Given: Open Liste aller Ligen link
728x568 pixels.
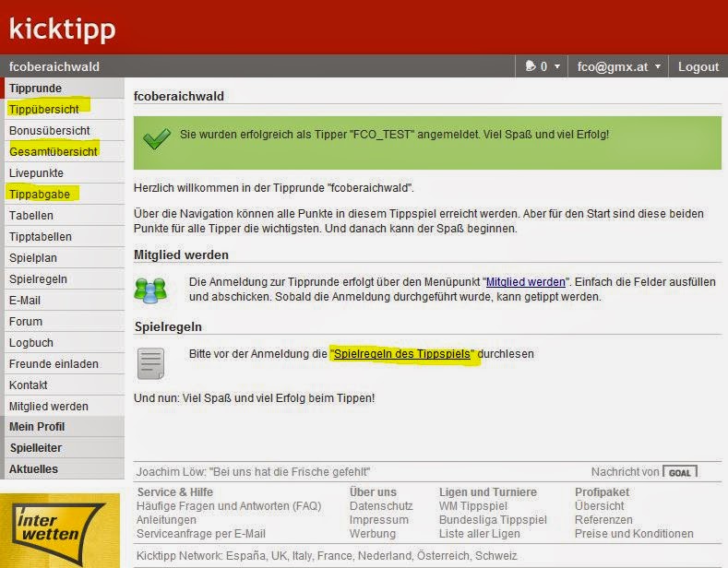Looking at the screenshot, I should point(480,534).
